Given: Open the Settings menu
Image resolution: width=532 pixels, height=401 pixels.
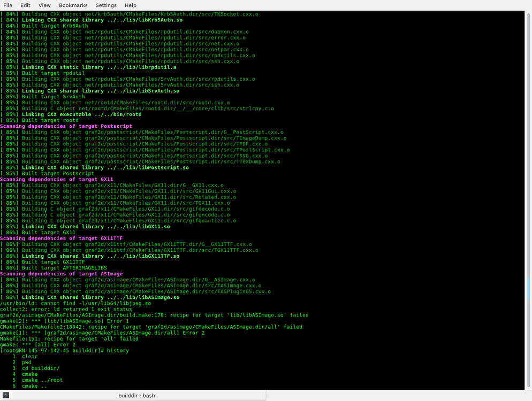Looking at the screenshot, I should [x=106, y=5].
